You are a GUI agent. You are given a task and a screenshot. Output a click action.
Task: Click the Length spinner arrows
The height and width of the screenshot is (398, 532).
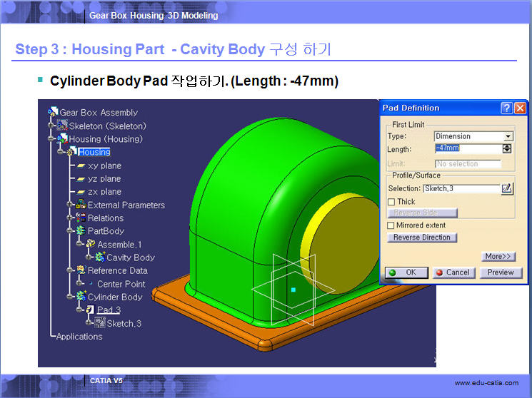(507, 148)
